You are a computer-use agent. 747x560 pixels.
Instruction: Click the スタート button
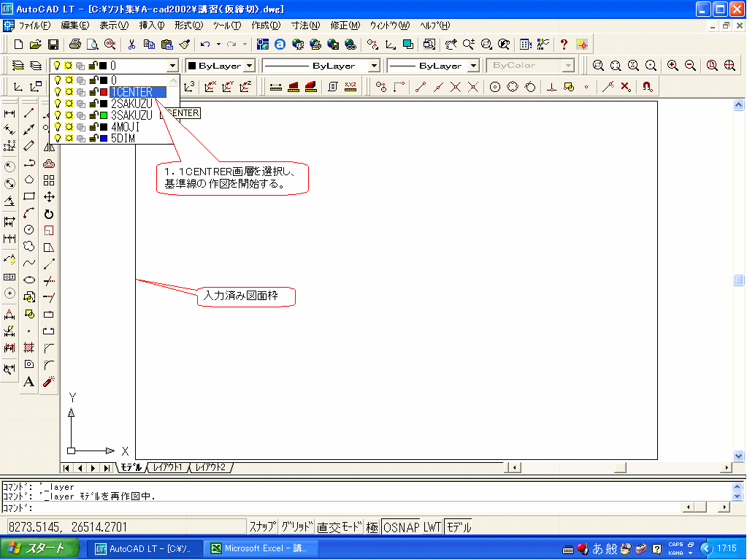click(39, 548)
